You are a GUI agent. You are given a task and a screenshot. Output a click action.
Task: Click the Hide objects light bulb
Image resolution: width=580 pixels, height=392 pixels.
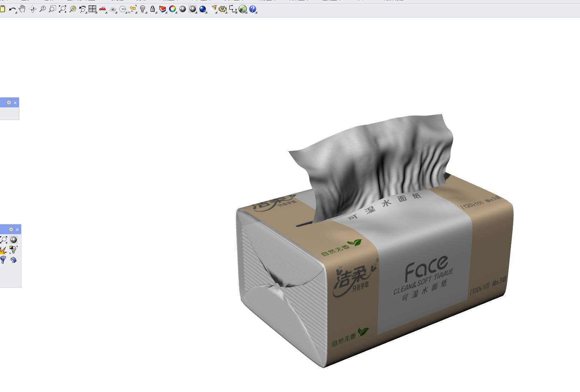(x=143, y=9)
